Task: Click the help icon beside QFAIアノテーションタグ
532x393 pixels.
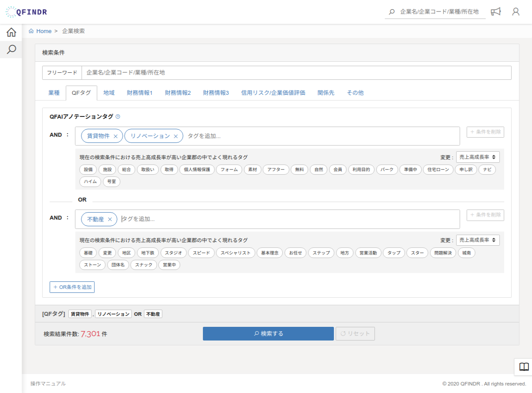Action: point(118,117)
